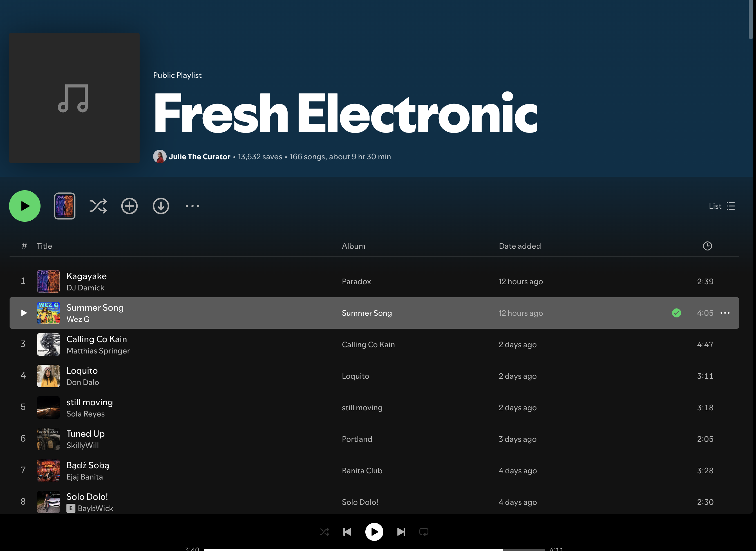Click the vertical scrollbar thumb
756x551 pixels.
tap(751, 19)
